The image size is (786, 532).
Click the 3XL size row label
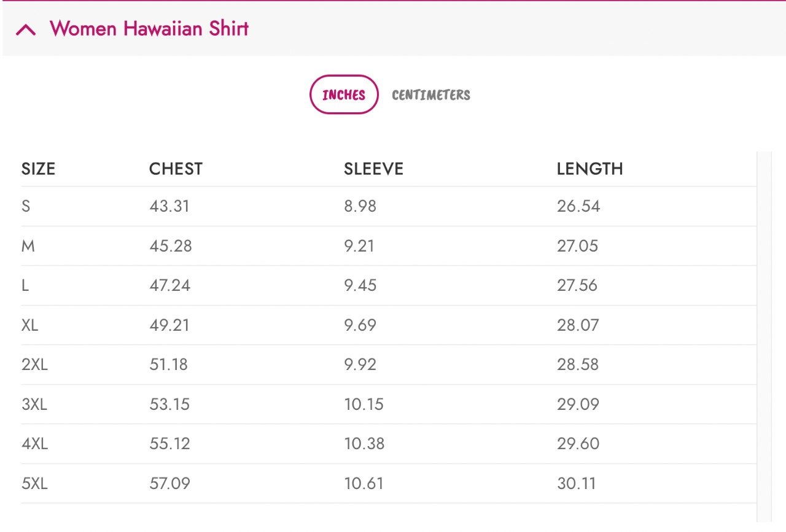(x=34, y=404)
